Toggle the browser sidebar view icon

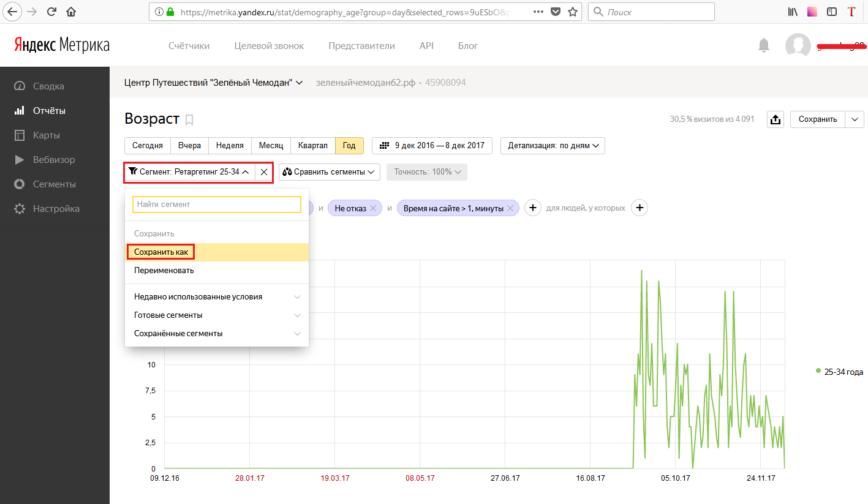click(x=831, y=12)
